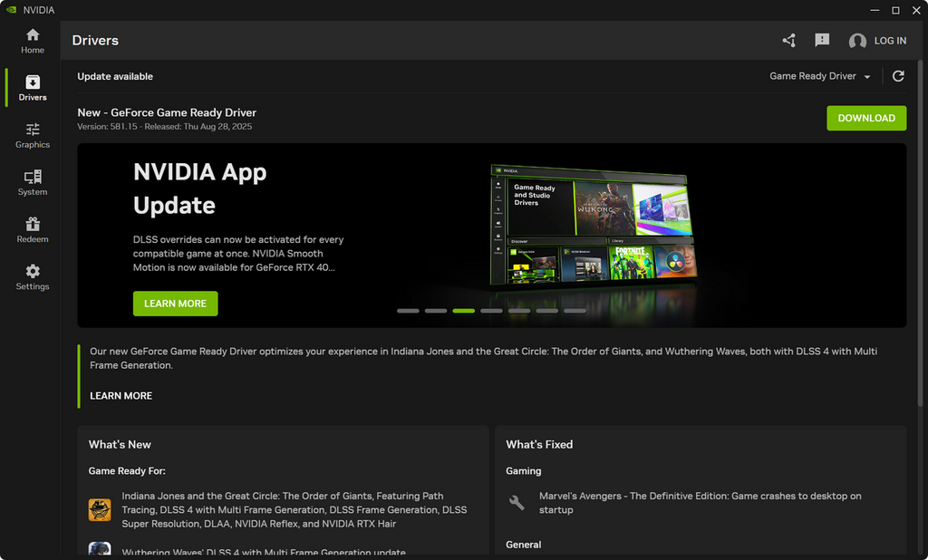Select the active third carousel indicator

pyautogui.click(x=463, y=311)
